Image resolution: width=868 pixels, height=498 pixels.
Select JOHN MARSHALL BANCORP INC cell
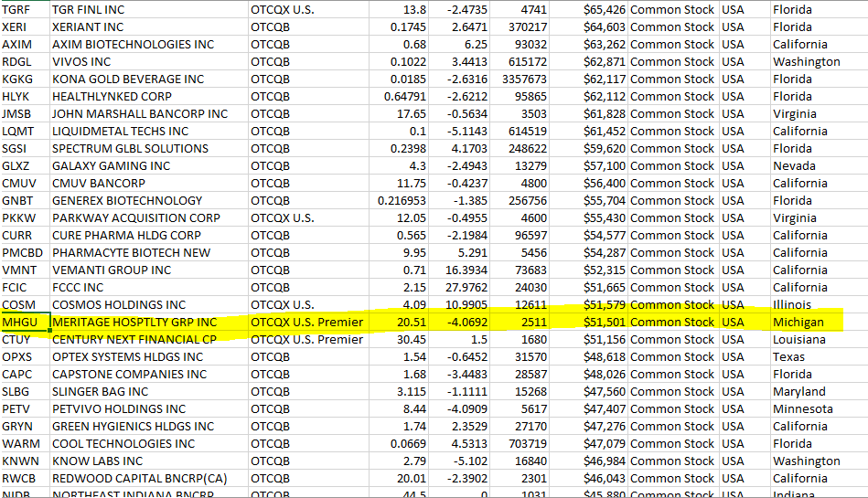tap(149, 114)
